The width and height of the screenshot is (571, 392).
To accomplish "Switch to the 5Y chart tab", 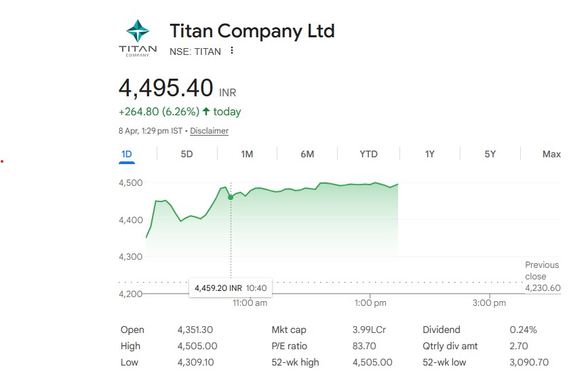I will coord(490,154).
